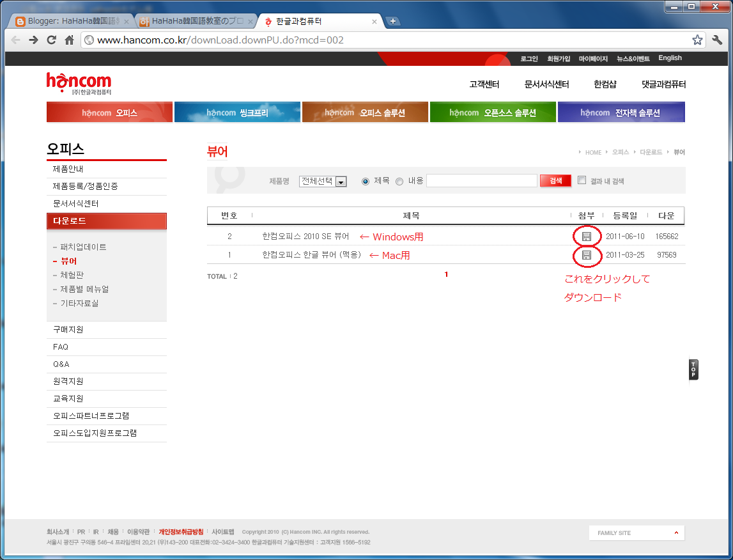Image resolution: width=733 pixels, height=560 pixels.
Task: Go to the browser Home page
Action: click(69, 40)
